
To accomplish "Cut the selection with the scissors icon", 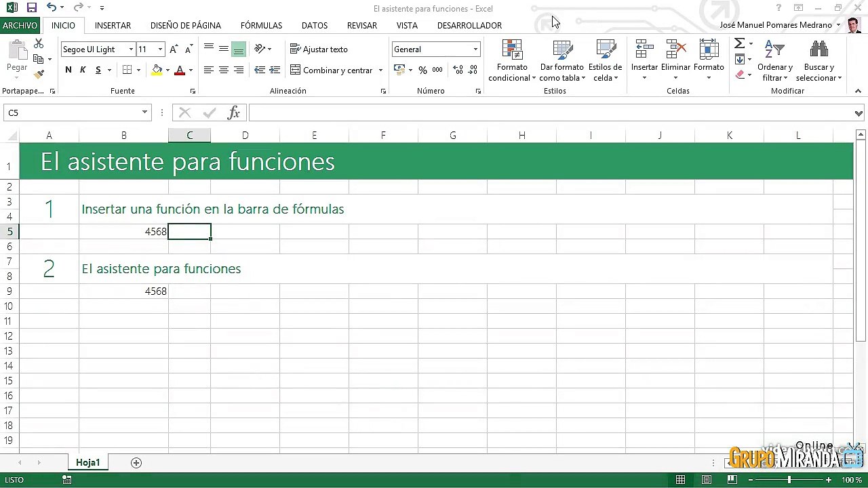I will (39, 43).
